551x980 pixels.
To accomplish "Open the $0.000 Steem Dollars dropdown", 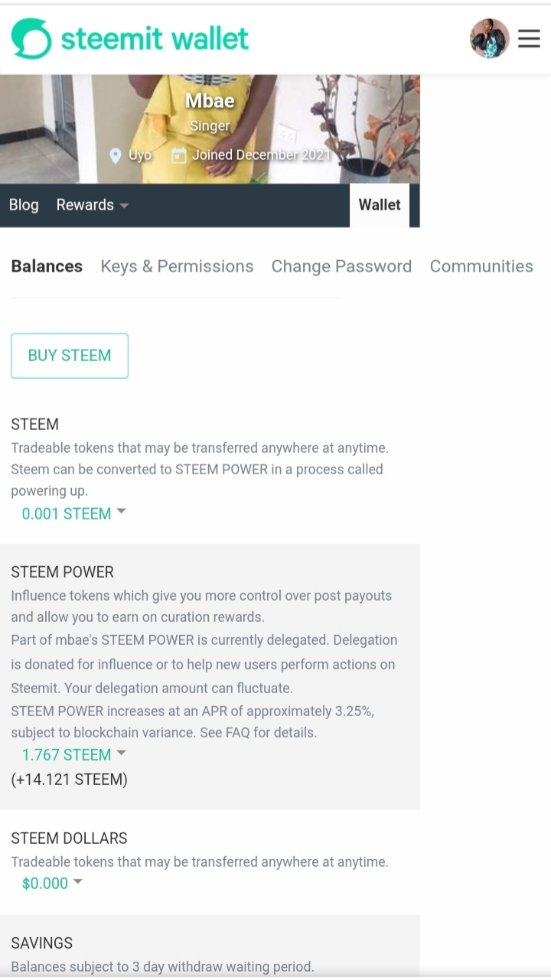I will 52,883.
